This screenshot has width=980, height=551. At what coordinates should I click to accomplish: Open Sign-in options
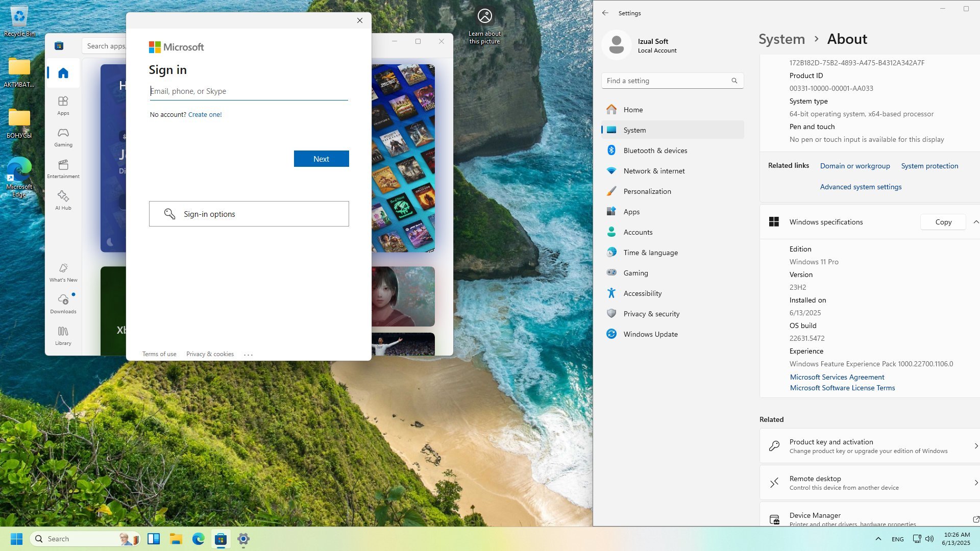pos(249,214)
